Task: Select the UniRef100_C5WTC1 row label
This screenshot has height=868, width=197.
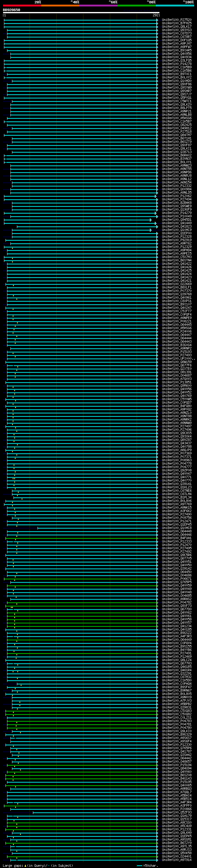Action: pos(177,101)
